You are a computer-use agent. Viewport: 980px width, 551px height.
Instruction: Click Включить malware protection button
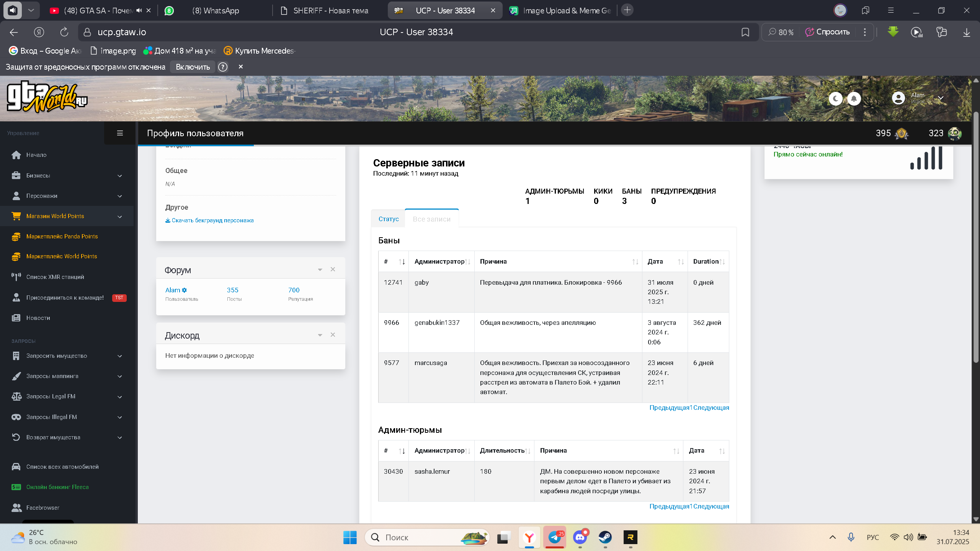(193, 67)
